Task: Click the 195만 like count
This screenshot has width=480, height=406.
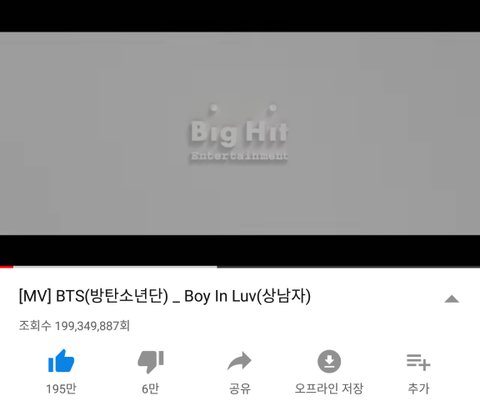Action: pyautogui.click(x=61, y=389)
